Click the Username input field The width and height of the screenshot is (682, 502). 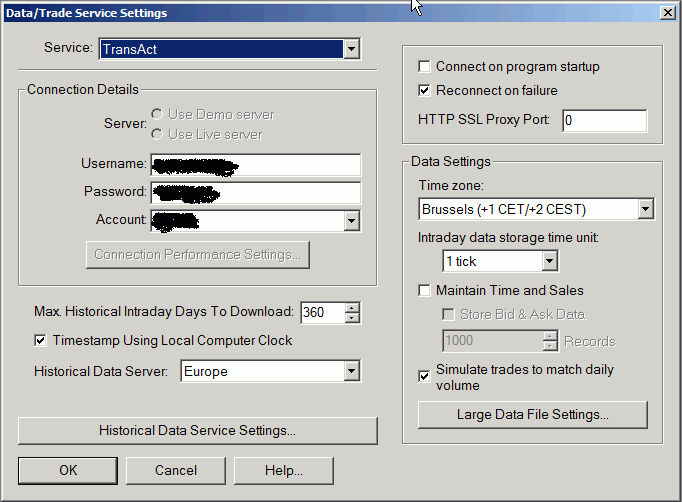(256, 164)
